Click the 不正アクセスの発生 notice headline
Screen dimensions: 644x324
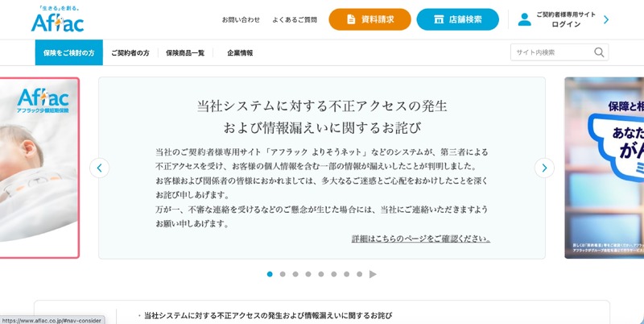tap(322, 117)
